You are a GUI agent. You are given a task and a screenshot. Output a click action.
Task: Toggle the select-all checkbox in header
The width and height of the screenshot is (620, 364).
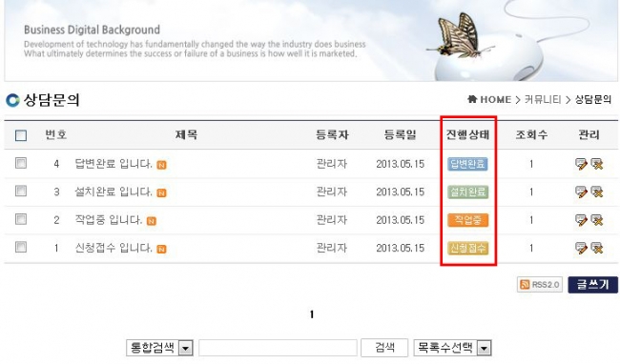point(21,135)
